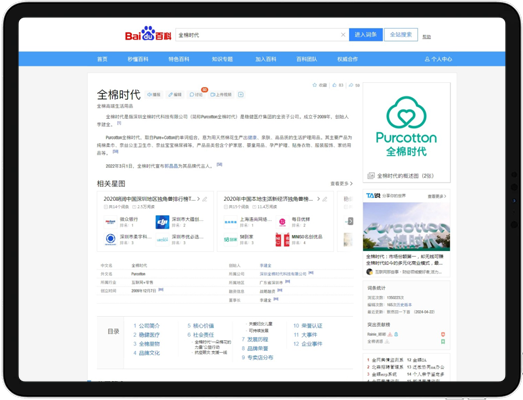The width and height of the screenshot is (523, 400).
Task: Expand the 2020年中国本地生活新经济独角兽 list chevron
Action: click(x=319, y=199)
